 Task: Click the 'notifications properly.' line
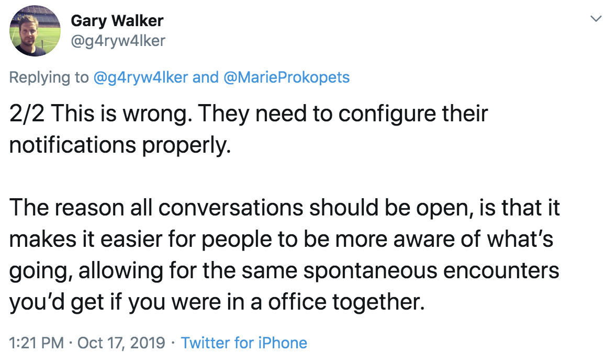point(120,146)
